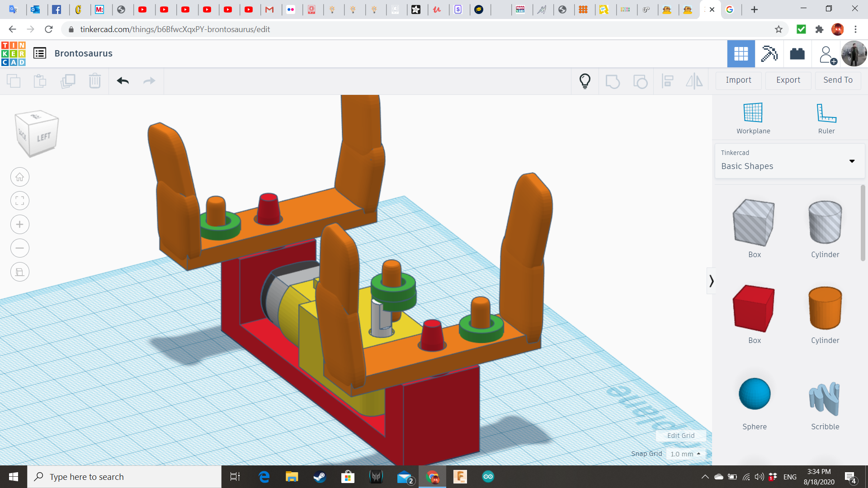Switch to the Minecraft blocks editor
Image resolution: width=868 pixels, height=488 pixels.
point(769,53)
